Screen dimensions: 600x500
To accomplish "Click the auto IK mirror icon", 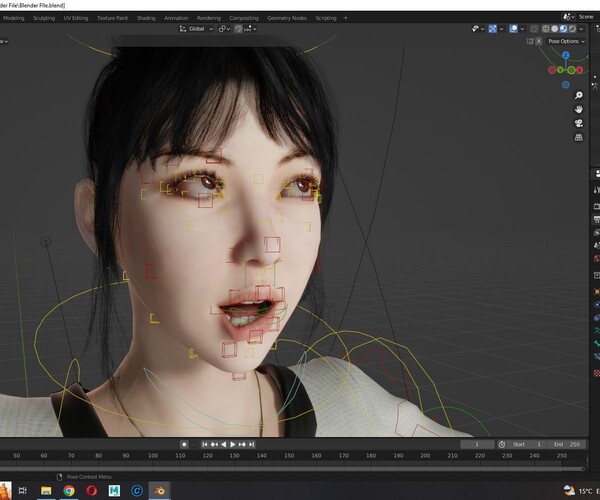I will point(530,41).
